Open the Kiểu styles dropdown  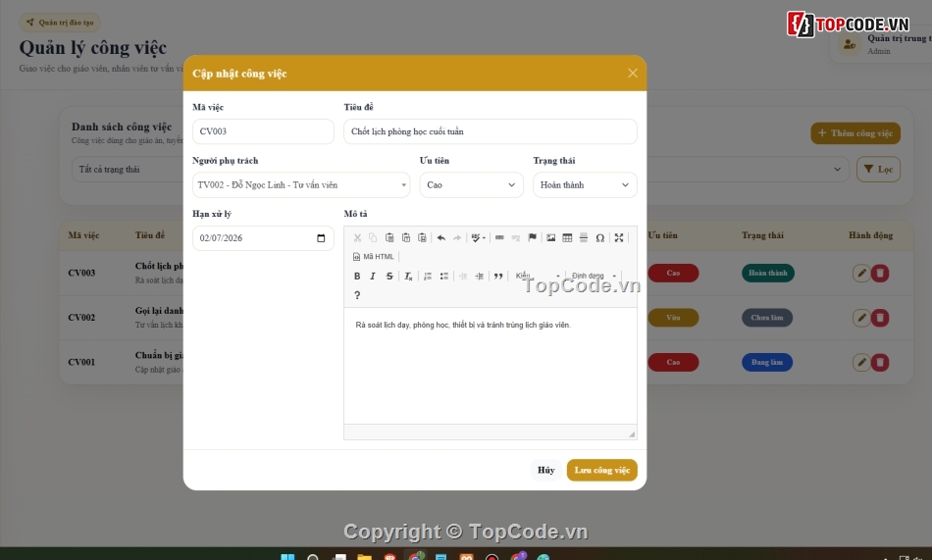538,276
